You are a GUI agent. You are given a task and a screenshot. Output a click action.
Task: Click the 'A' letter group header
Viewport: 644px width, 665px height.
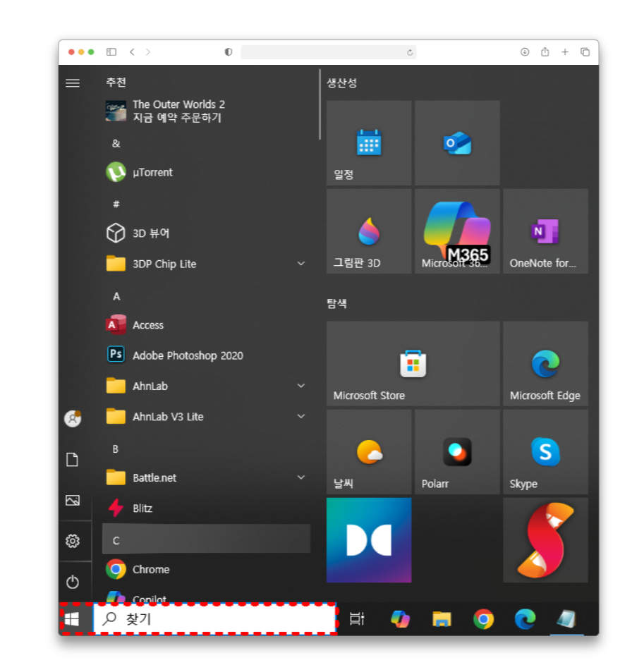pos(116,296)
